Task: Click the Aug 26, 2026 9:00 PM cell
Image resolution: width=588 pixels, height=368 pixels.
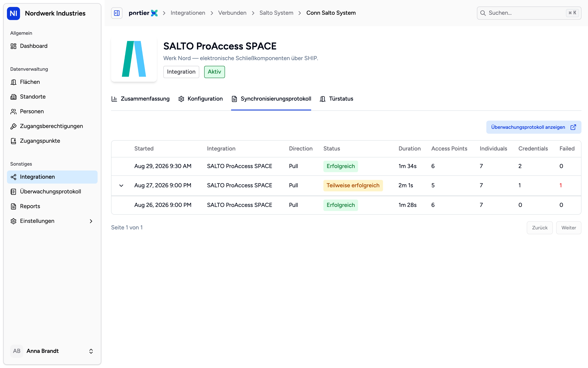Action: [x=163, y=205]
